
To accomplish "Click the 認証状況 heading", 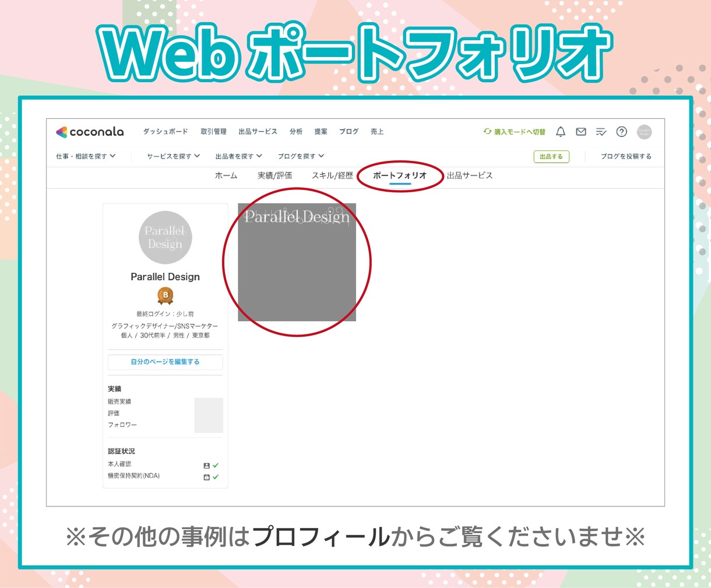I will 121,451.
